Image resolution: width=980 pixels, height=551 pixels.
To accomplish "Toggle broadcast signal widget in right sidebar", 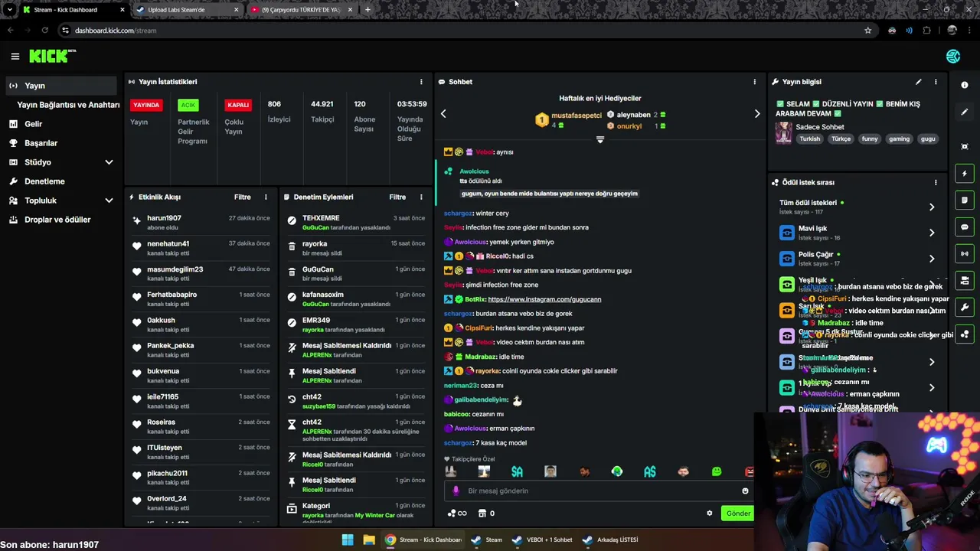I will click(x=965, y=254).
